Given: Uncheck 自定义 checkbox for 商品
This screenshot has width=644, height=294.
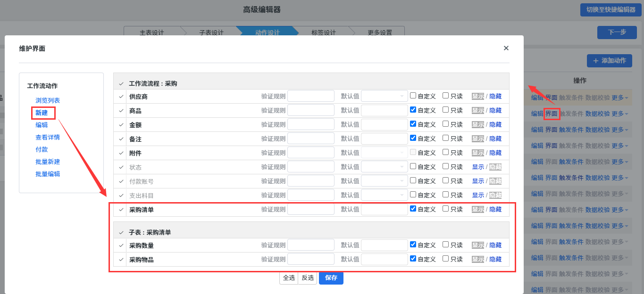Looking at the screenshot, I should 413,110.
